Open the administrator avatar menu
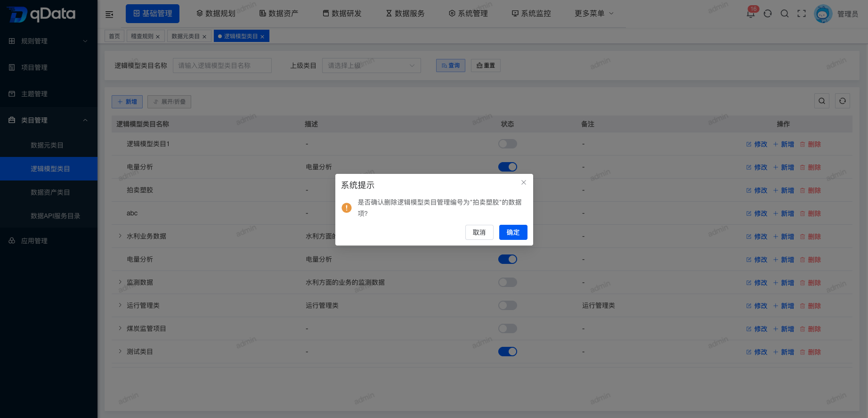868x418 pixels. 823,14
